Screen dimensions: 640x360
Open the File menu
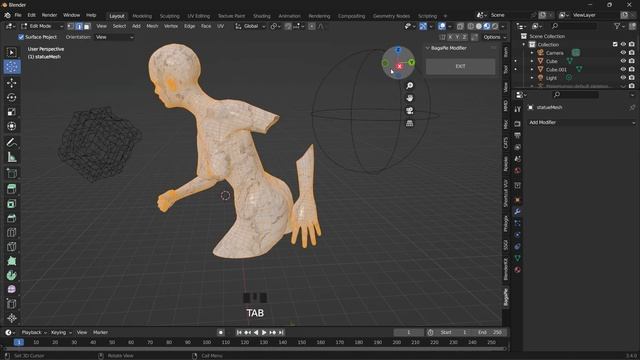pyautogui.click(x=18, y=15)
